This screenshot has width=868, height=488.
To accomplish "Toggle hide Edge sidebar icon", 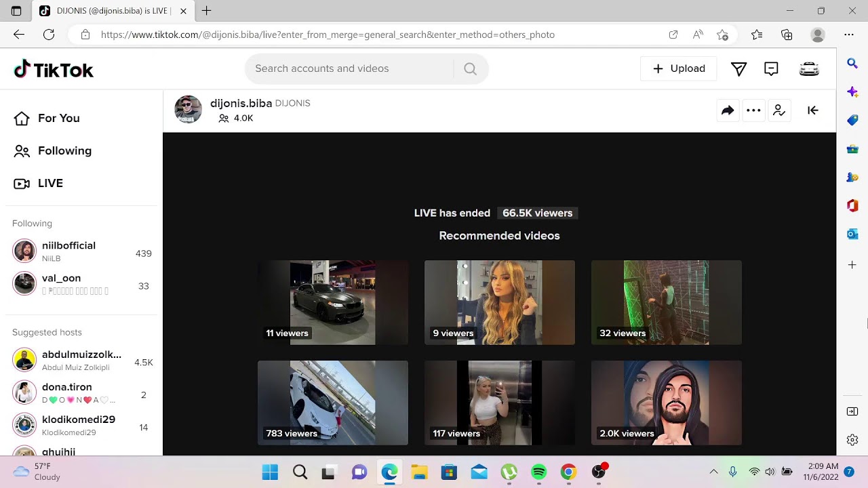I will point(852,411).
